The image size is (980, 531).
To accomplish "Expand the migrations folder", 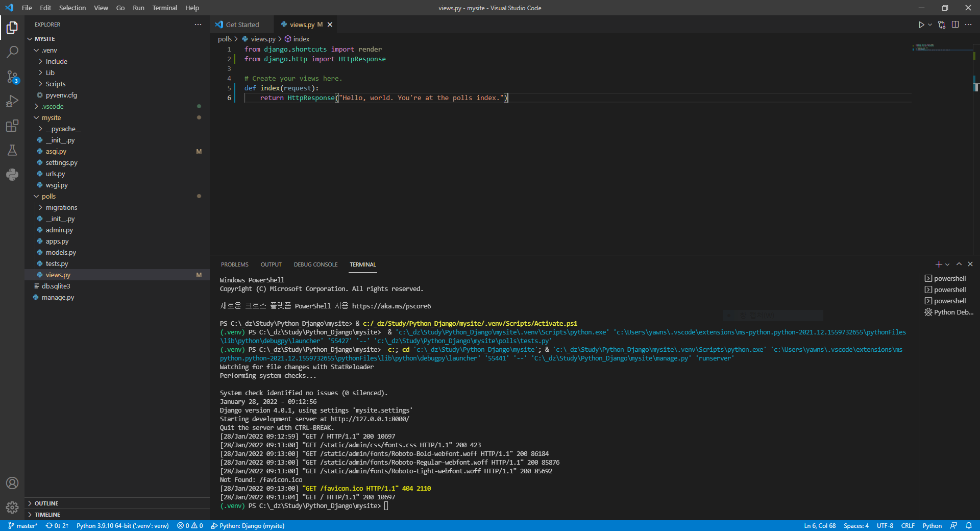I will (117, 207).
